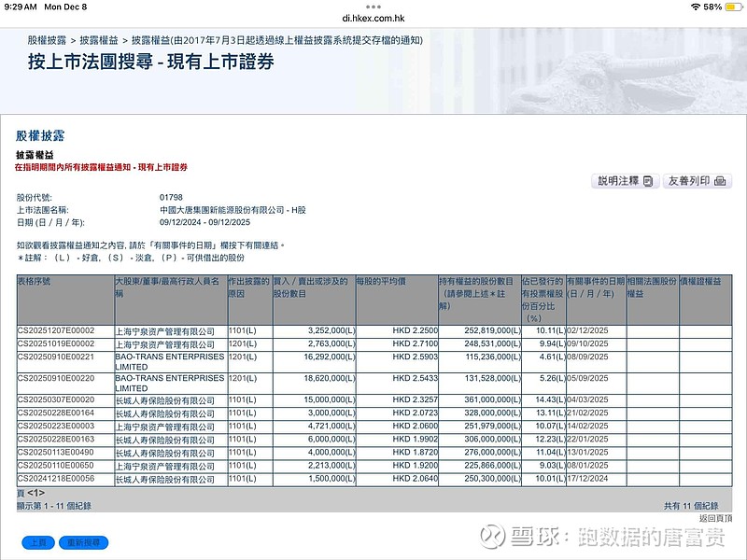The image size is (747, 560).
Task: Tap the di.hkex.com.hk address bar
Action: (373, 18)
